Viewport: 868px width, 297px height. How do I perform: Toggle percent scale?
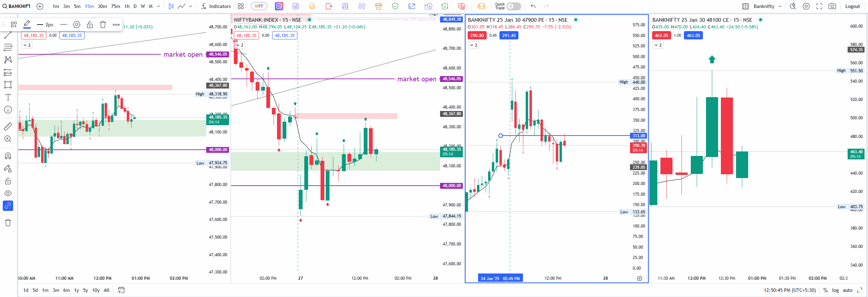826,290
